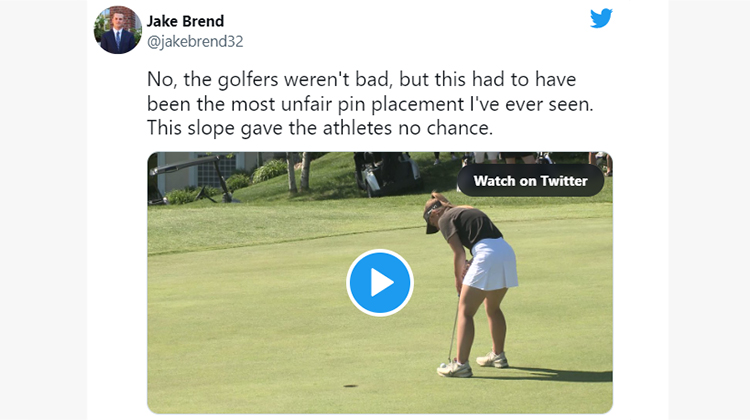Click the golfer's black visor
The width and height of the screenshot is (750, 420).
point(432,217)
